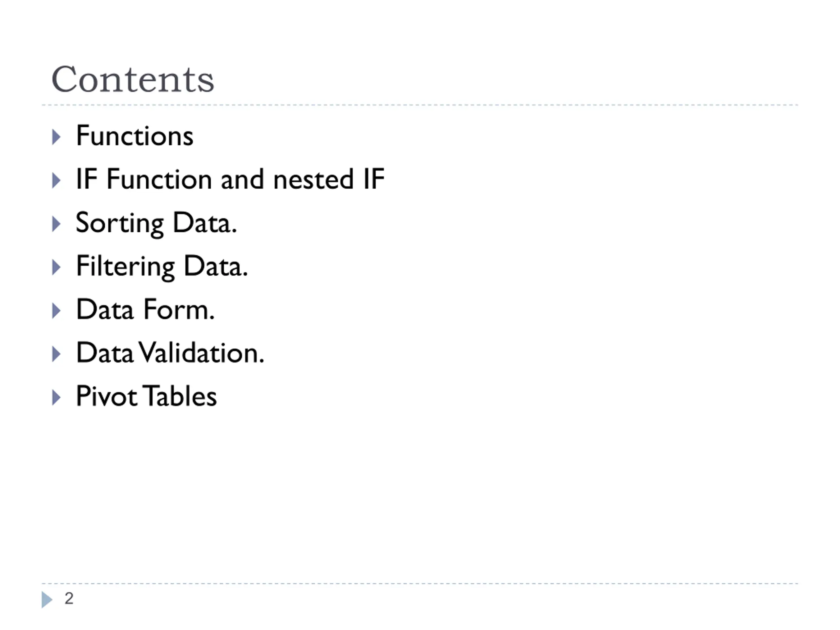Click the arrow bullet beside Functions

coord(56,137)
